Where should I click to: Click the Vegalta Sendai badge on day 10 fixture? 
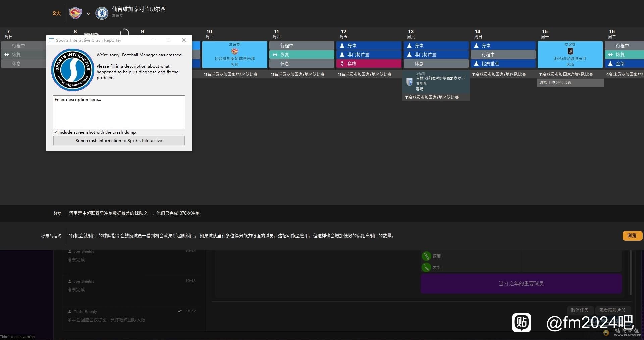[x=234, y=51]
